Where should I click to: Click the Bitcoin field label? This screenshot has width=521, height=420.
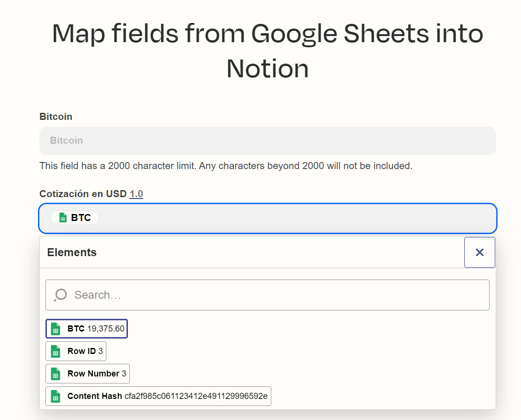click(x=56, y=117)
